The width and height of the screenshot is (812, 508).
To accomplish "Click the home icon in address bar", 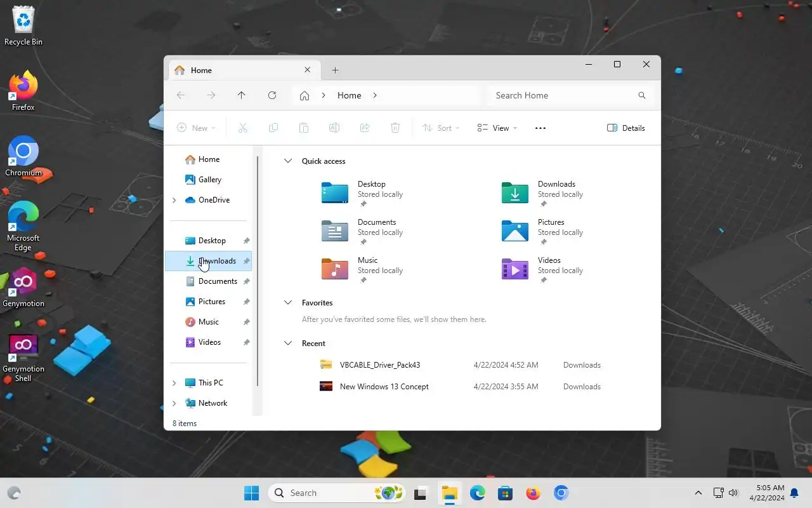I will (304, 95).
